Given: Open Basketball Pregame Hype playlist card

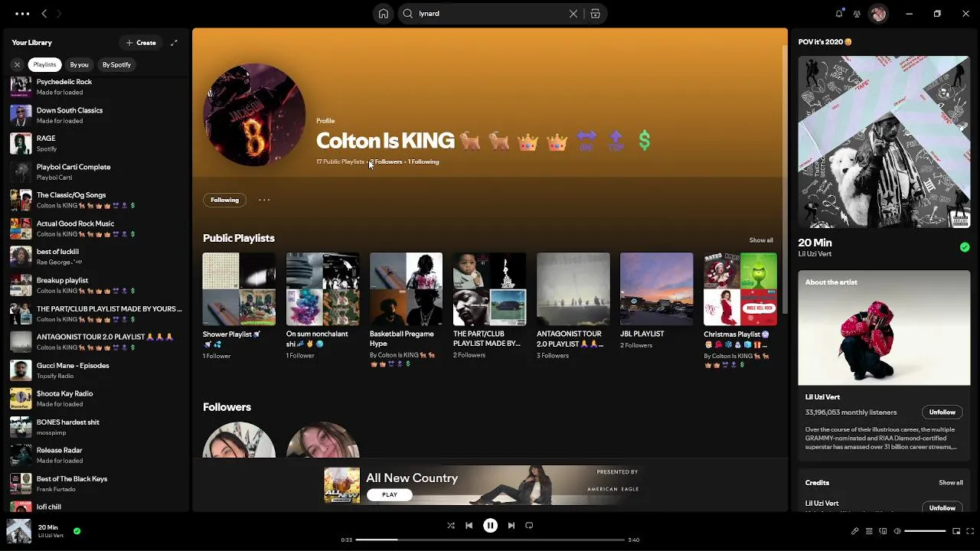Looking at the screenshot, I should 406,309.
